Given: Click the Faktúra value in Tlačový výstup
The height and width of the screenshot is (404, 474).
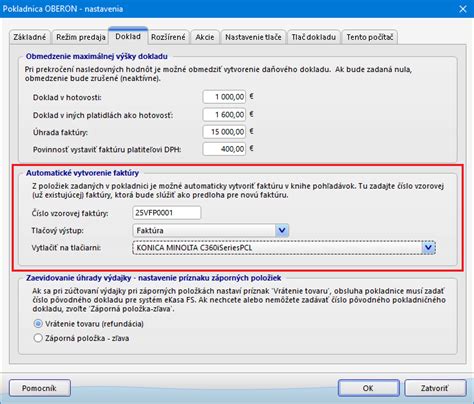Looking at the screenshot, I should coord(150,230).
